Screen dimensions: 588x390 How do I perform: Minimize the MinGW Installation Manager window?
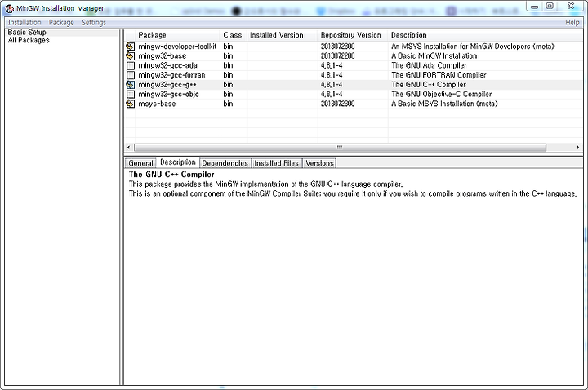[534, 6]
